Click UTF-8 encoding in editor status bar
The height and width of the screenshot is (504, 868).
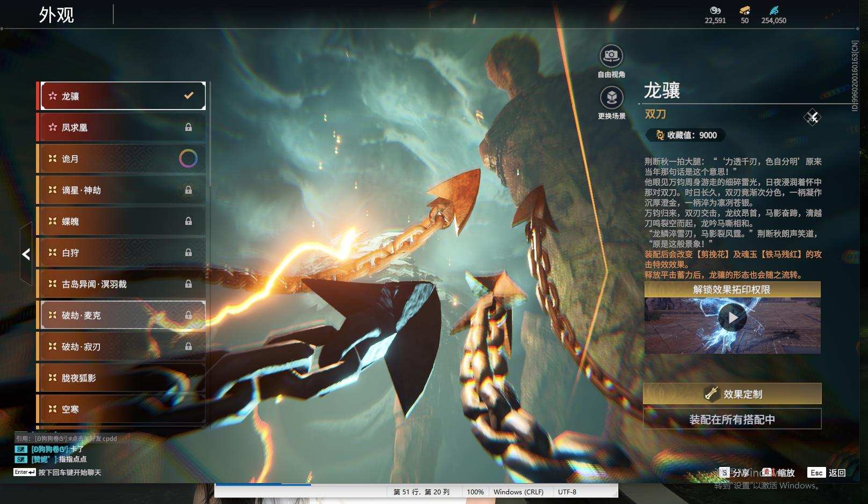pos(567,492)
